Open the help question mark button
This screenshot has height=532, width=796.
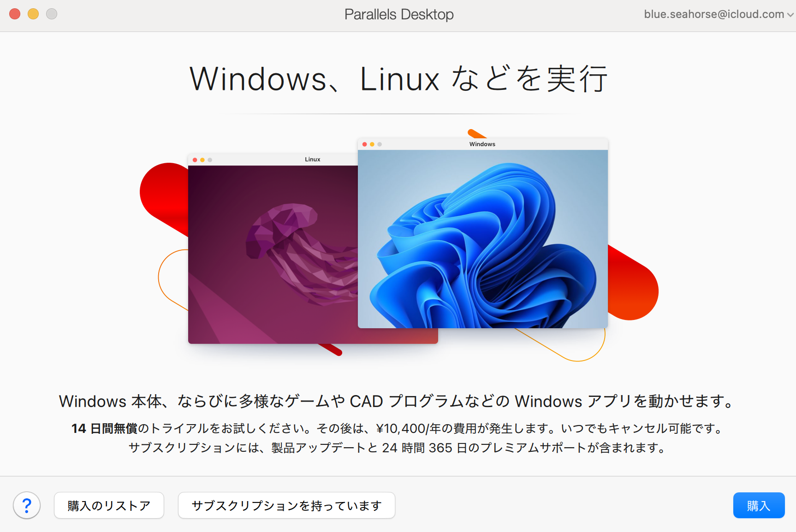[27, 505]
